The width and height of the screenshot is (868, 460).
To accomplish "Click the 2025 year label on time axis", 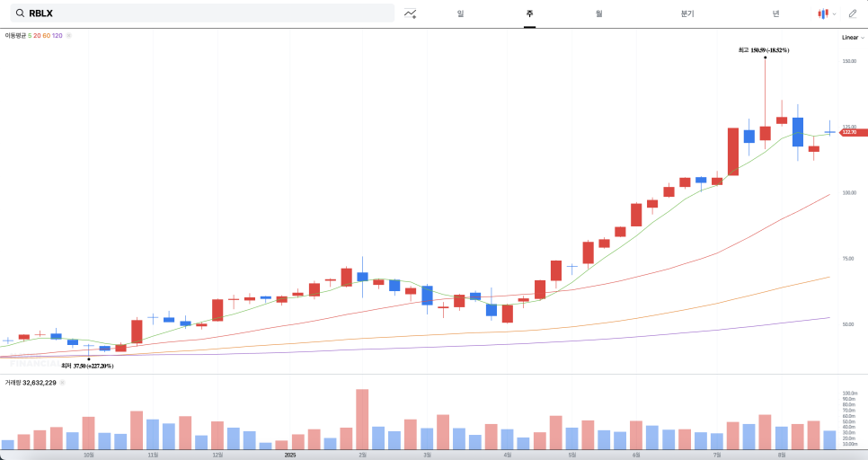I will pos(290,455).
